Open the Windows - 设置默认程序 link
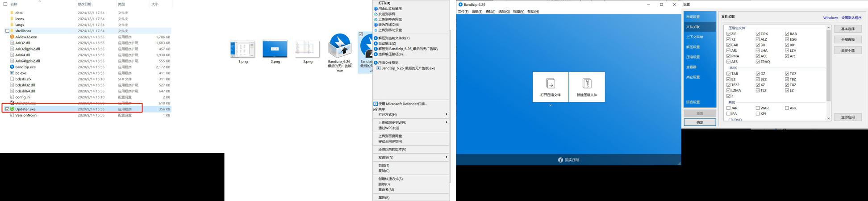 [842, 18]
